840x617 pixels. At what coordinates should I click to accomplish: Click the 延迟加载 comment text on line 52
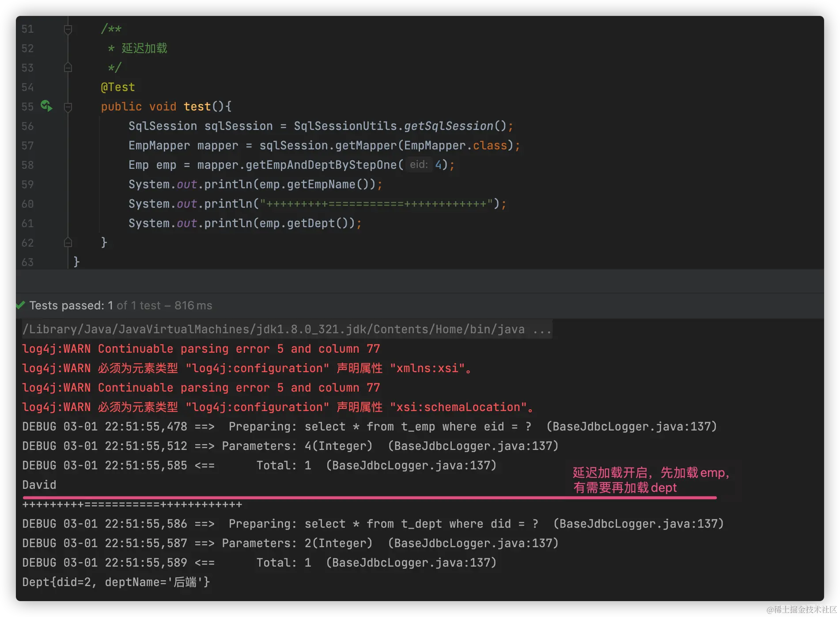click(x=144, y=48)
